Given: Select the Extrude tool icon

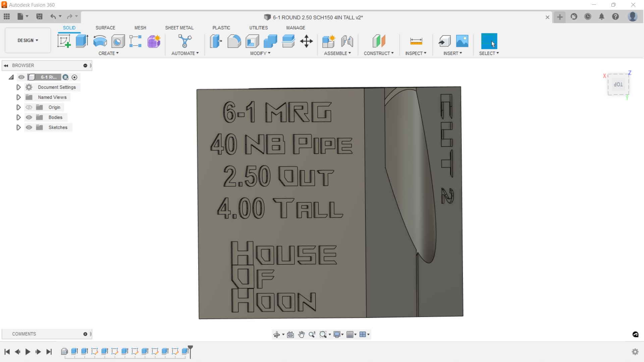Looking at the screenshot, I should point(82,41).
